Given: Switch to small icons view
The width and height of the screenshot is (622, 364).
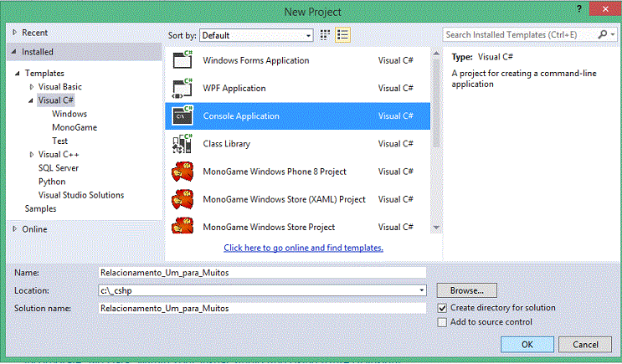Looking at the screenshot, I should tap(325, 35).
